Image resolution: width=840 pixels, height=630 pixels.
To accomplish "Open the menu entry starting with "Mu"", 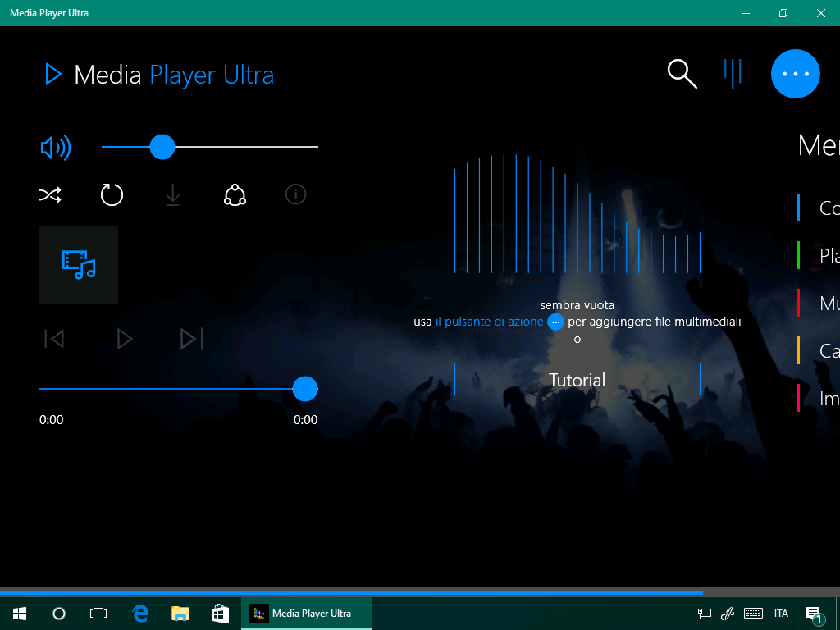I will click(x=819, y=304).
